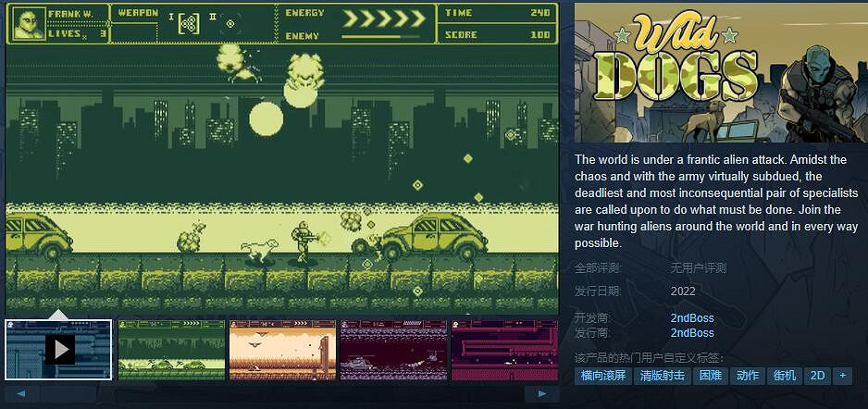Click the 横向滚屏 tag
This screenshot has height=409, width=868.
point(602,376)
